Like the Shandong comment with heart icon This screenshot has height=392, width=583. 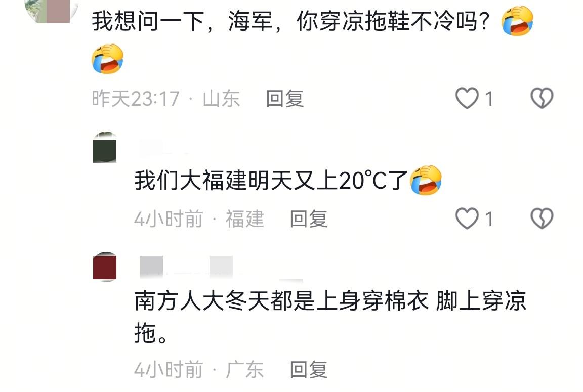(x=467, y=98)
